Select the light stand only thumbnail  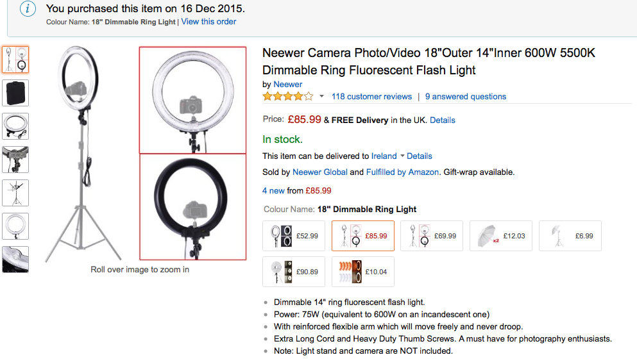click(15, 193)
